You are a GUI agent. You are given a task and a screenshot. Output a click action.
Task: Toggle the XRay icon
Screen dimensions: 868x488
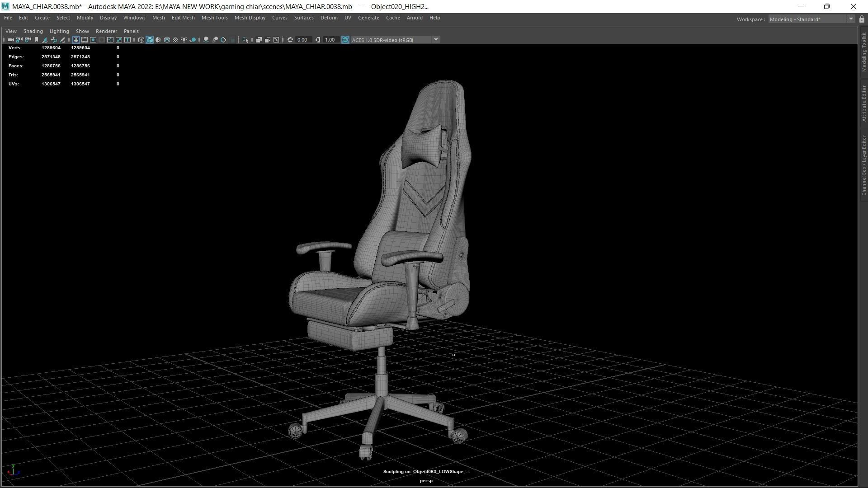click(x=259, y=40)
